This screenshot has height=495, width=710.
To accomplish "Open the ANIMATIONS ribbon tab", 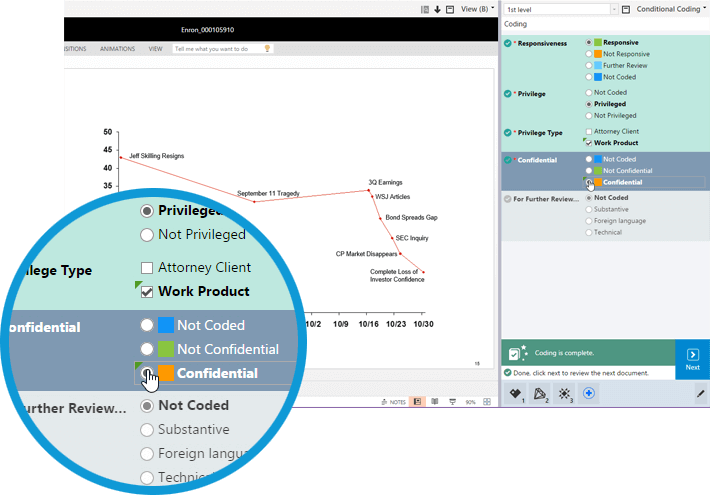I will 117,48.
